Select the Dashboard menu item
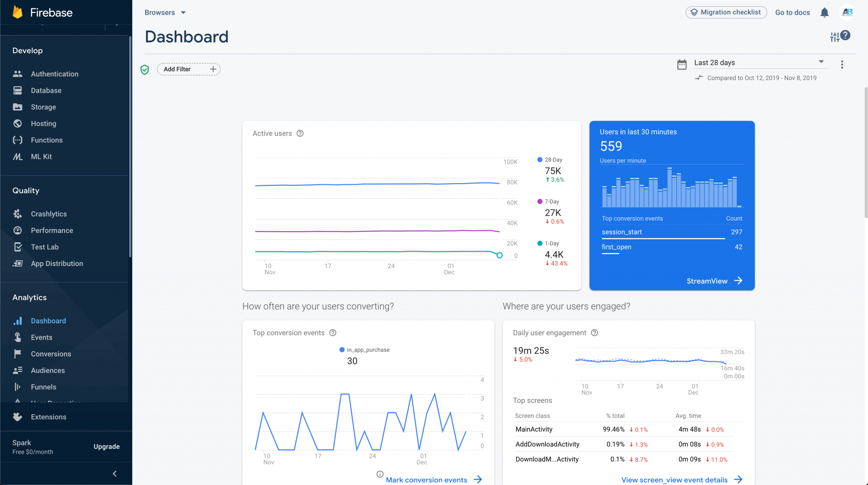 (48, 321)
